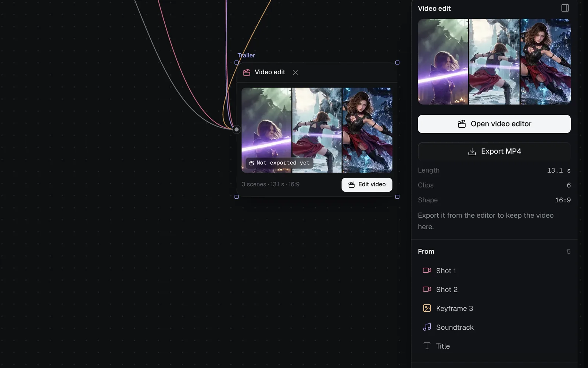Click the Title text icon

pyautogui.click(x=427, y=346)
